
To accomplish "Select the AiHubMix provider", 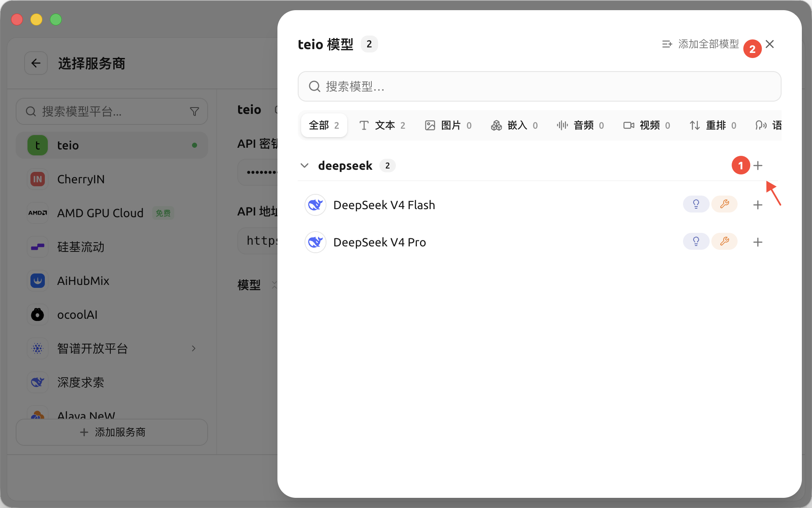I will 112,281.
